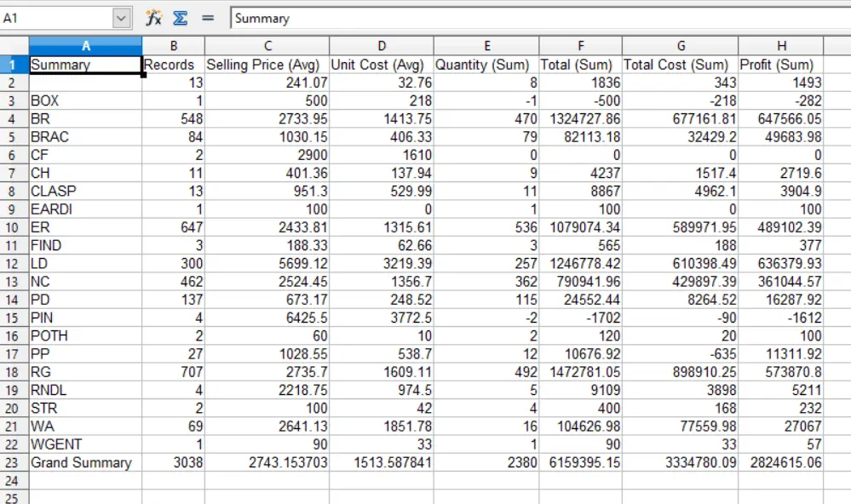Screen dimensions: 851x504
Task: Click cell with value 2641.13
Action: click(267, 427)
